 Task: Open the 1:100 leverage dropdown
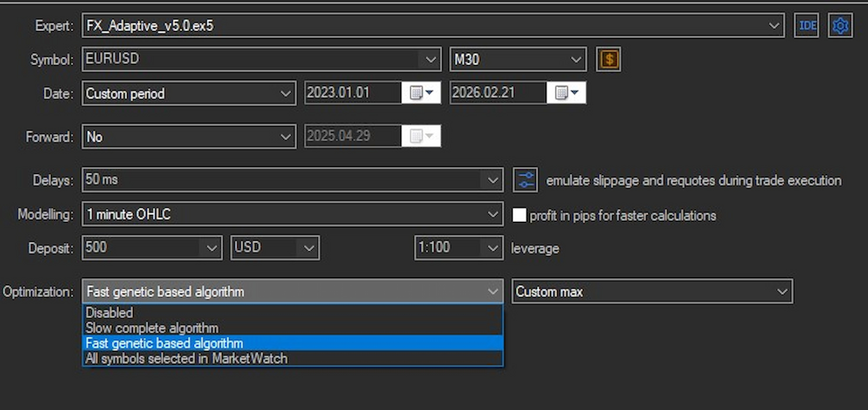459,248
